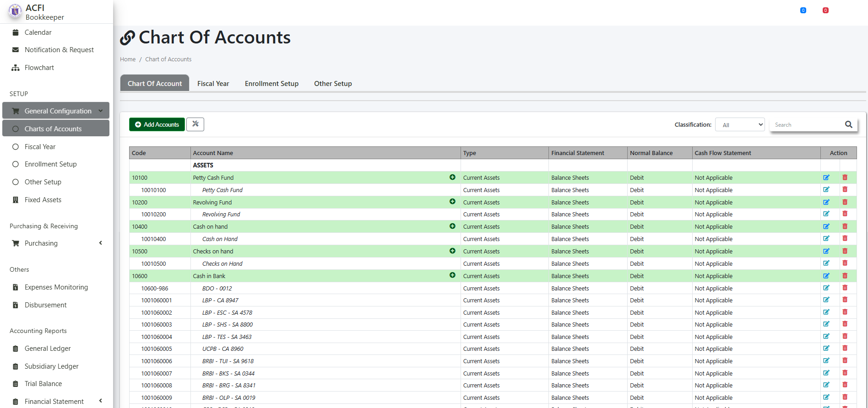Image resolution: width=868 pixels, height=408 pixels.
Task: Edit the BDO - 0012 account
Action: (x=826, y=288)
